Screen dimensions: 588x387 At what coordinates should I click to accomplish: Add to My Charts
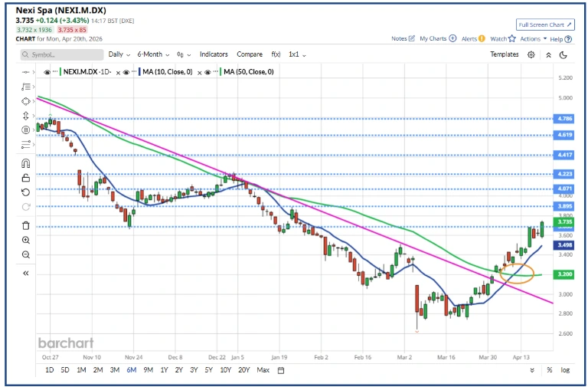pos(438,38)
